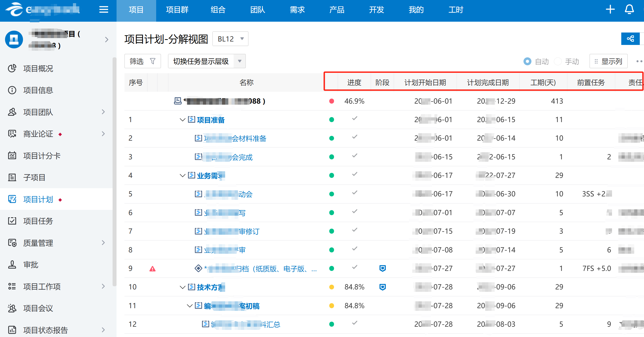644x337 pixels.
Task: Open the BL12 baseline dropdown
Action: [230, 39]
